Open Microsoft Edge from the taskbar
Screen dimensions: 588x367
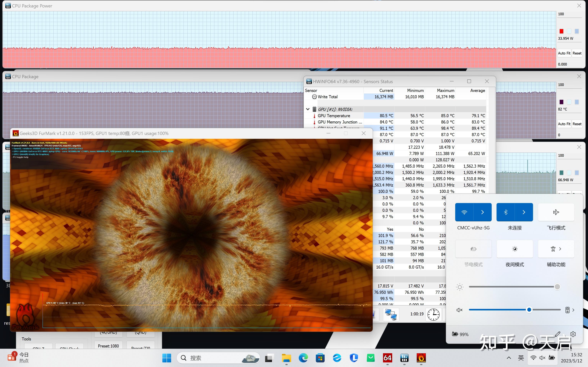[303, 358]
